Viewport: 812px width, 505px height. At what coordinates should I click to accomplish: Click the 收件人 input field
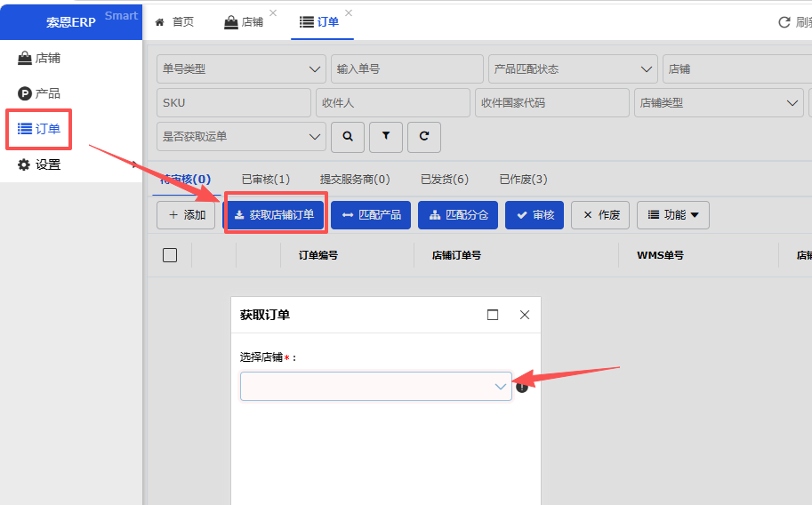tap(393, 102)
